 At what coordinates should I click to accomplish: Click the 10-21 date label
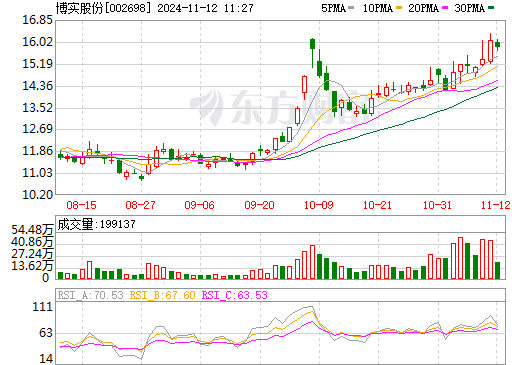click(377, 205)
